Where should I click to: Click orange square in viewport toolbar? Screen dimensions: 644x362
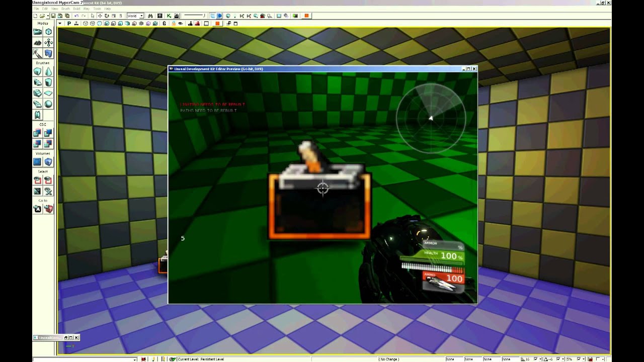tap(217, 24)
